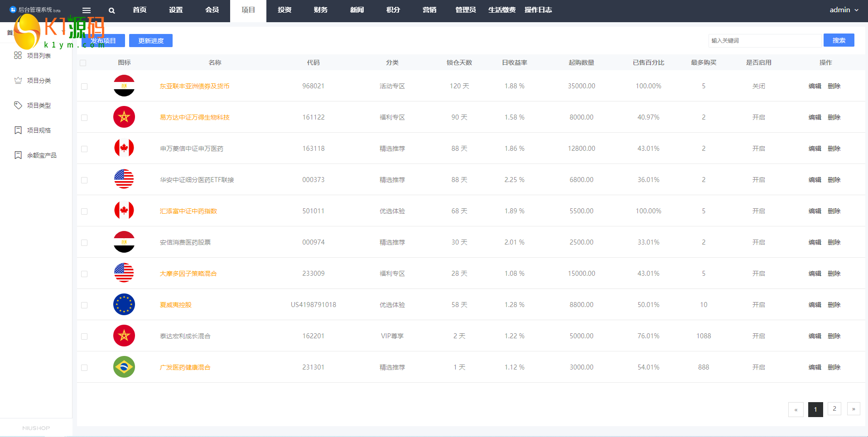This screenshot has height=437, width=868.
Task: Click Brazil flag icon for 广发医药健康混合
Action: (124, 367)
